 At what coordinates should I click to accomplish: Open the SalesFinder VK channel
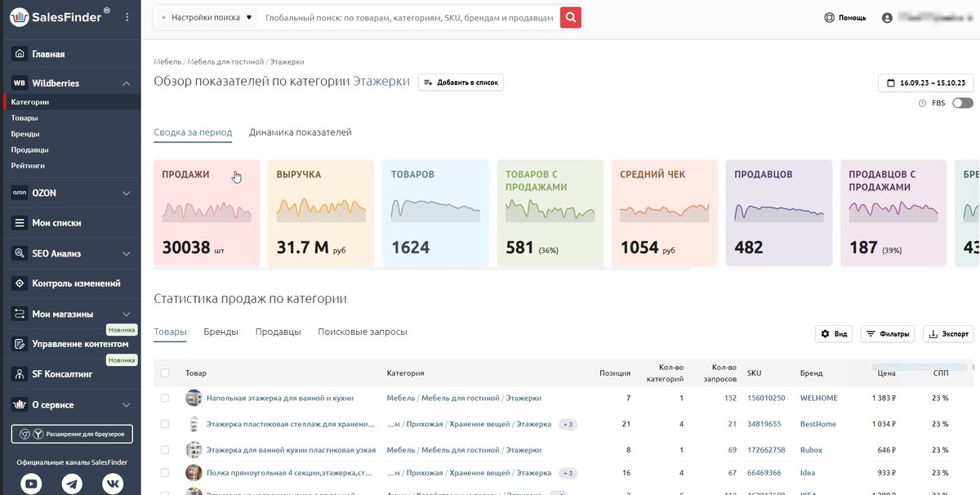[113, 484]
